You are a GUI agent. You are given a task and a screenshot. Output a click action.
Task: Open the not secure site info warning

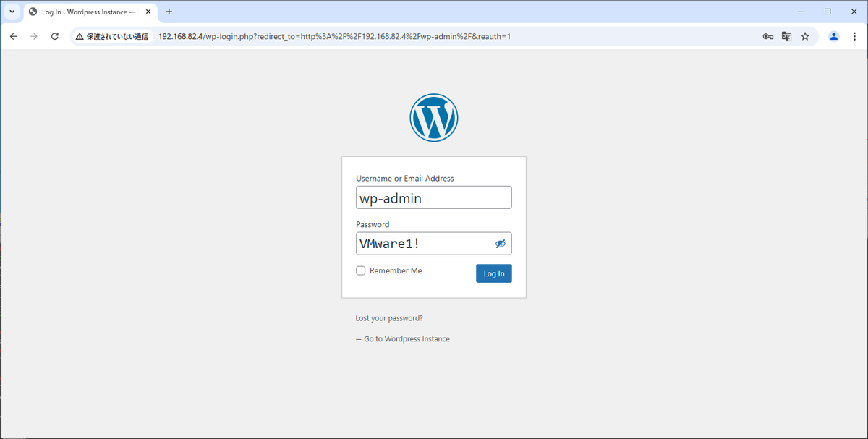(111, 36)
